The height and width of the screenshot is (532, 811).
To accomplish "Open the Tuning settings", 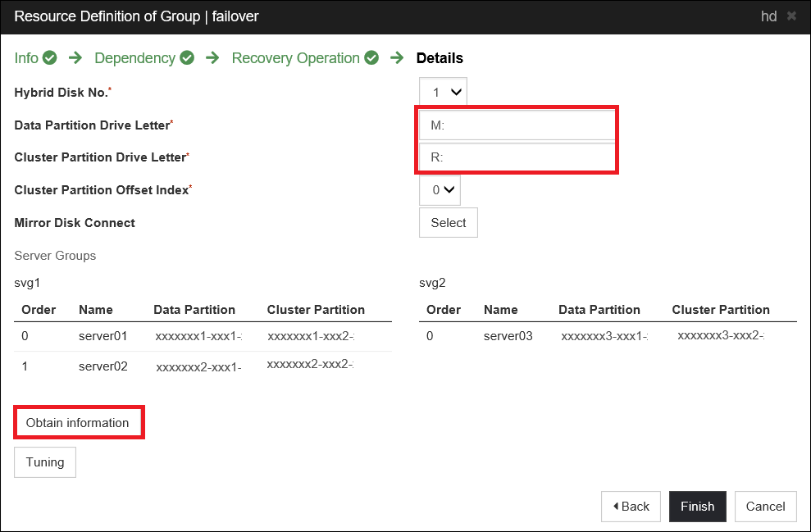I will (44, 462).
